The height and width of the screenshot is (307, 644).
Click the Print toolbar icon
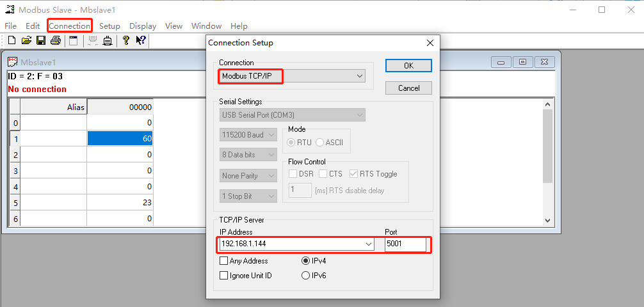pyautogui.click(x=56, y=41)
